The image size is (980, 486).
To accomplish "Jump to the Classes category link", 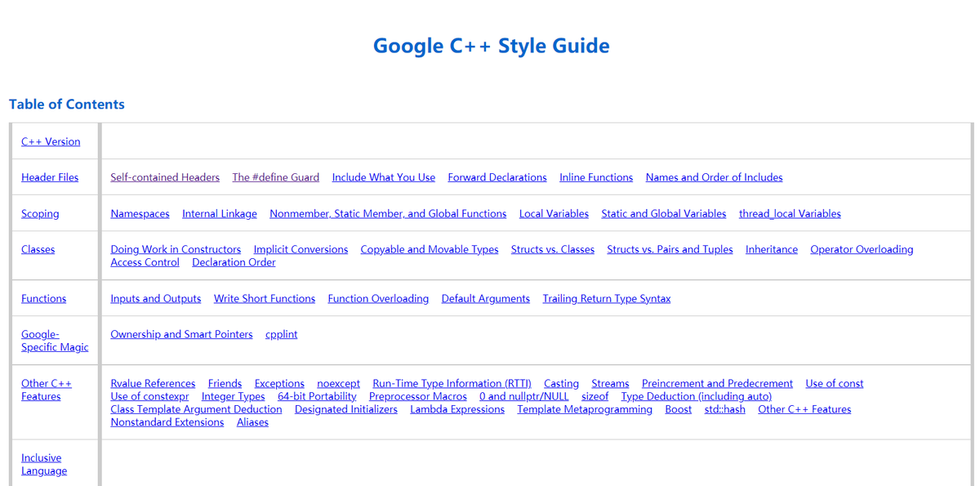I will (38, 249).
